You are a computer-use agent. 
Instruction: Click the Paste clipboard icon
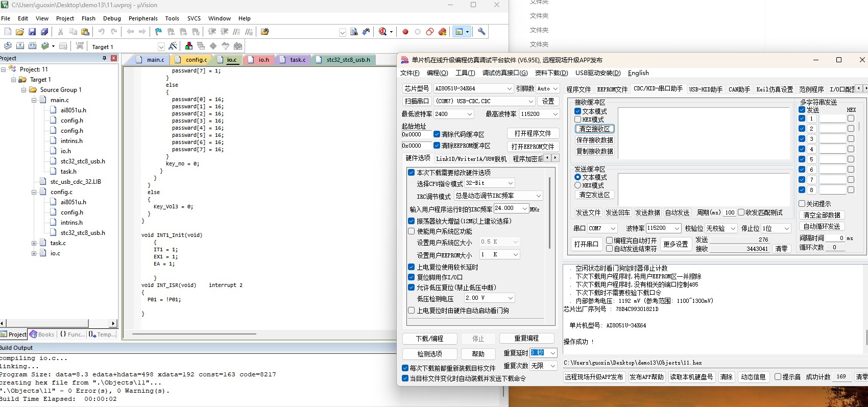85,32
